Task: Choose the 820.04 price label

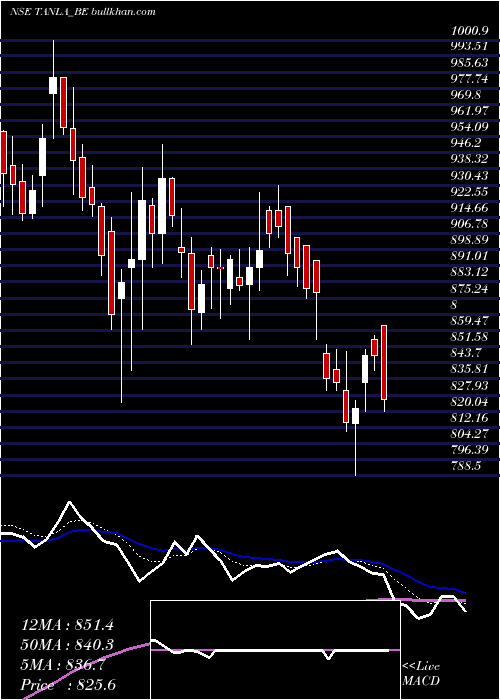Action: point(471,401)
